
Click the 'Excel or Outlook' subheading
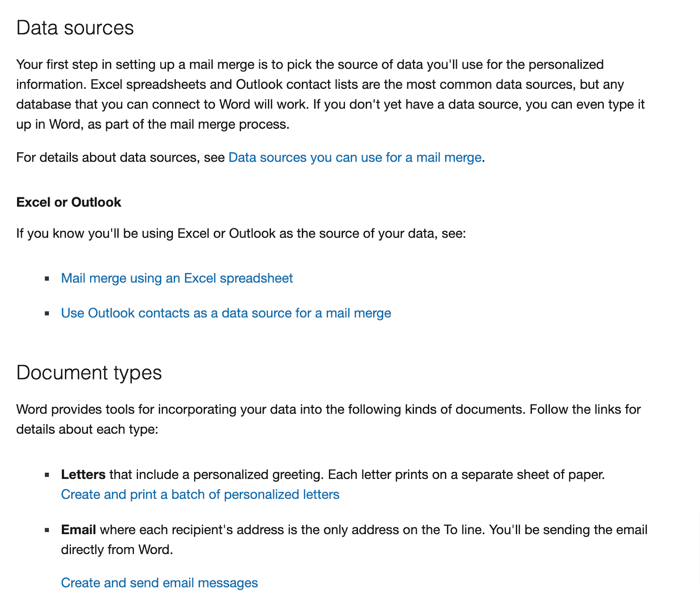(x=69, y=202)
